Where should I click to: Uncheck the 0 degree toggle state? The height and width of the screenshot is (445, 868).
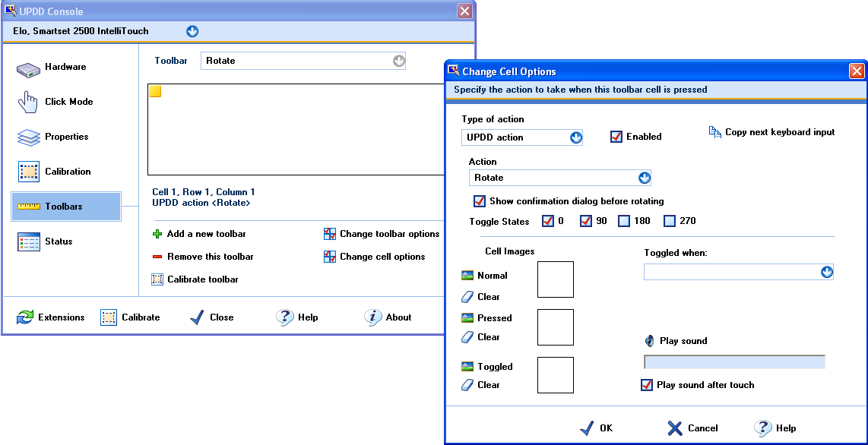point(548,221)
